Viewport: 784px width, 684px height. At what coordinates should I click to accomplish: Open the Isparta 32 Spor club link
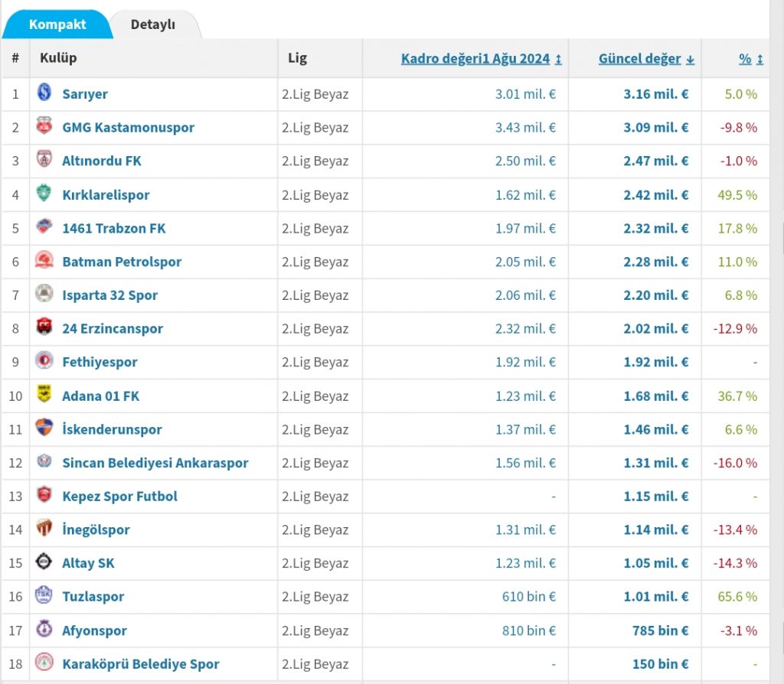click(x=109, y=295)
